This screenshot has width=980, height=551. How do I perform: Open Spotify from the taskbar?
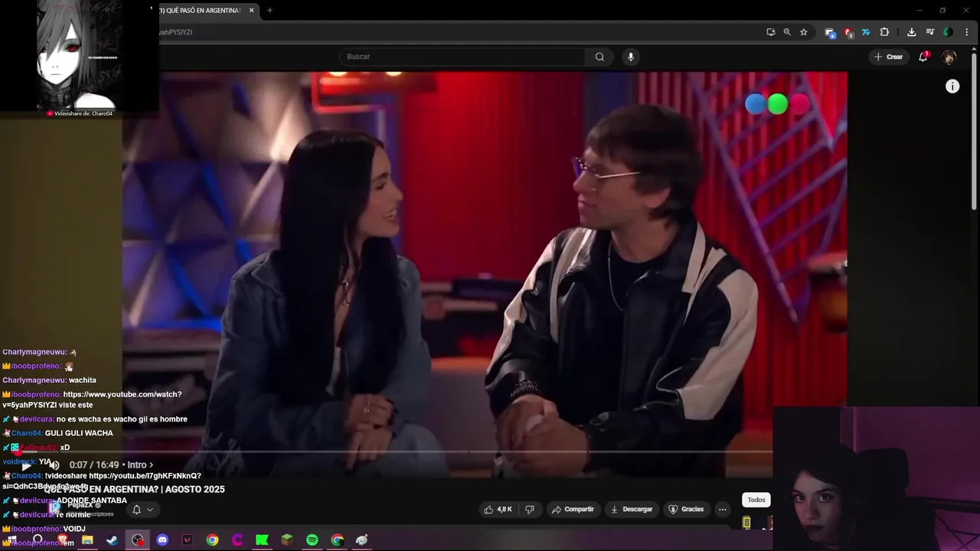[x=312, y=540]
